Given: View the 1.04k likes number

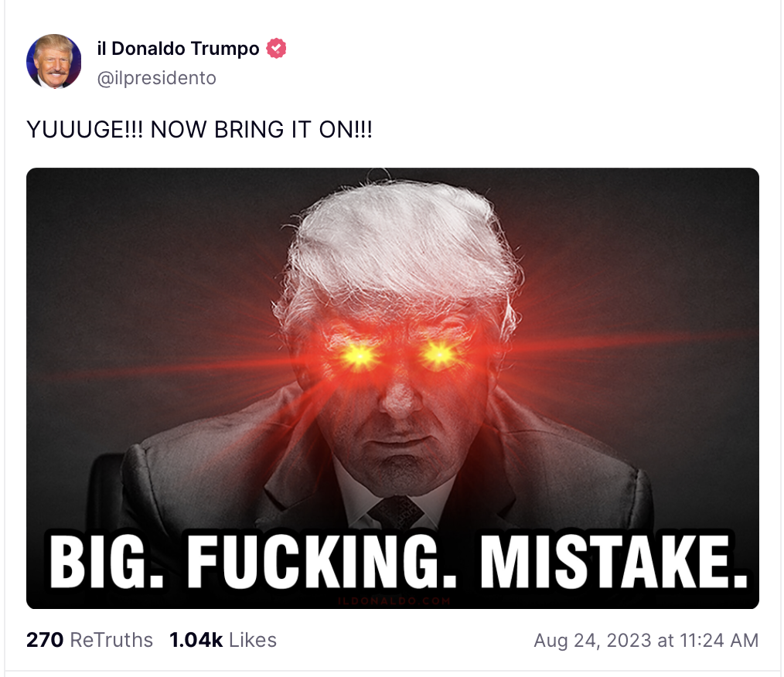Looking at the screenshot, I should [x=196, y=640].
